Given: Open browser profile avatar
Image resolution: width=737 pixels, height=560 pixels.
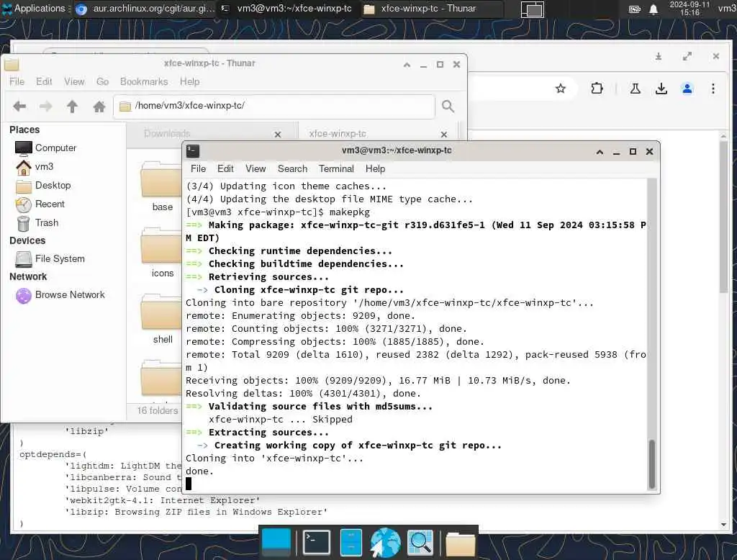Looking at the screenshot, I should [x=687, y=89].
